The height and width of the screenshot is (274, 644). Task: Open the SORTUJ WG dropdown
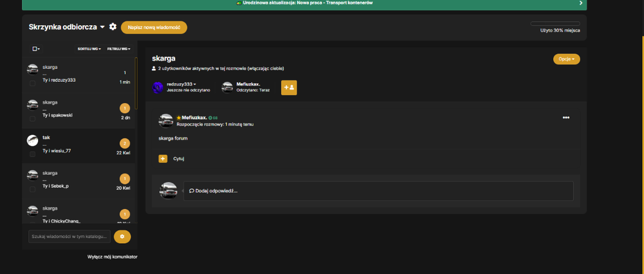pyautogui.click(x=89, y=49)
